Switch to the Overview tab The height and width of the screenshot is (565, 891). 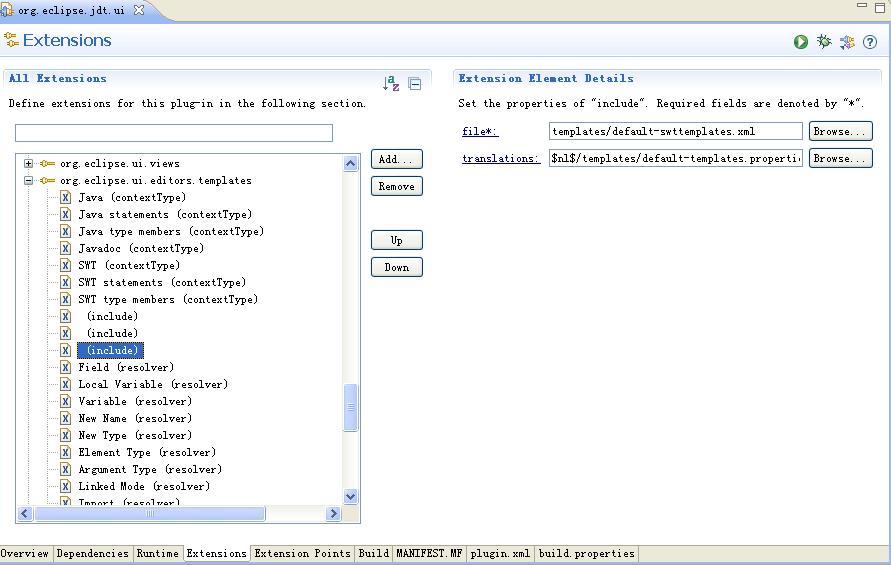coord(26,554)
